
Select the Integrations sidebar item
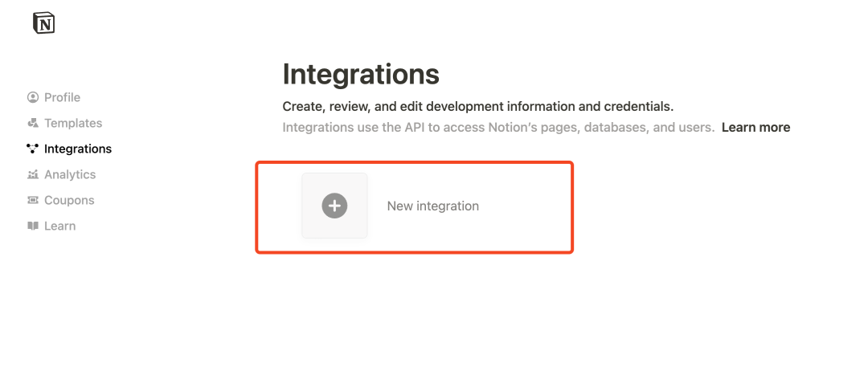point(69,149)
